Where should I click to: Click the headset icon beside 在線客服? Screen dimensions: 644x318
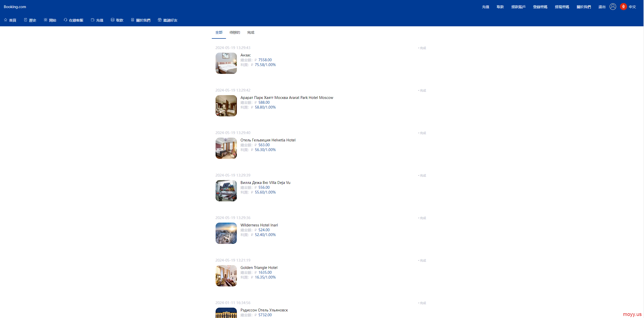(66, 20)
